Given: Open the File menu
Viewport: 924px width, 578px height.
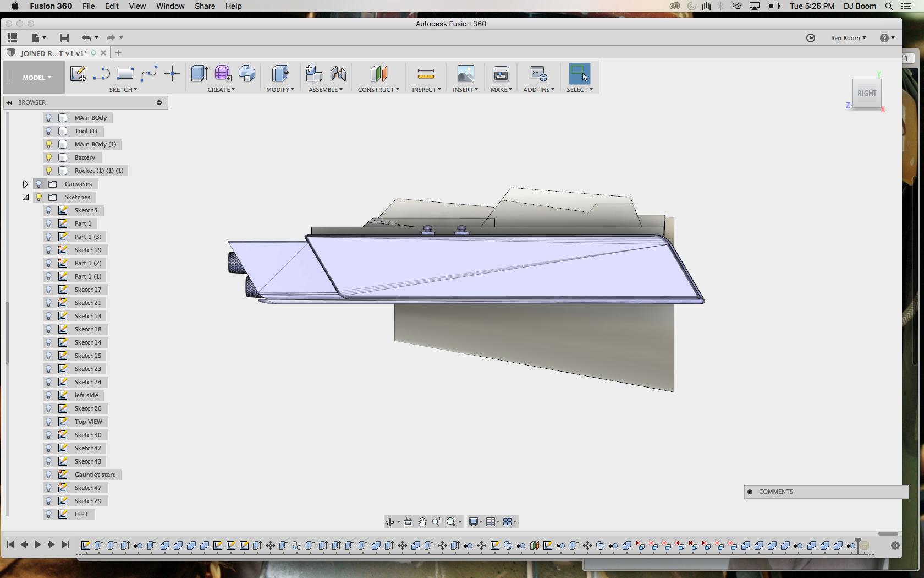Looking at the screenshot, I should (88, 6).
